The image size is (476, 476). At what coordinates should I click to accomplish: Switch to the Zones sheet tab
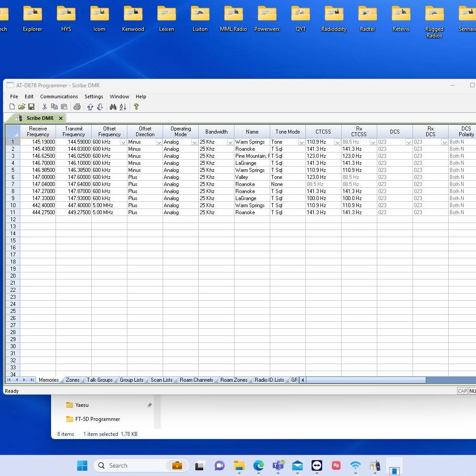73,380
